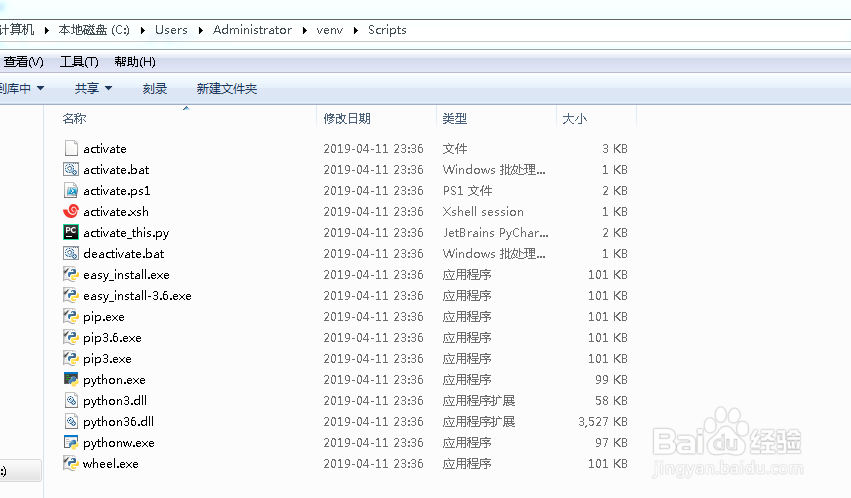Select the pip3.exe Python icon
This screenshot has width=851, height=498.
71,359
